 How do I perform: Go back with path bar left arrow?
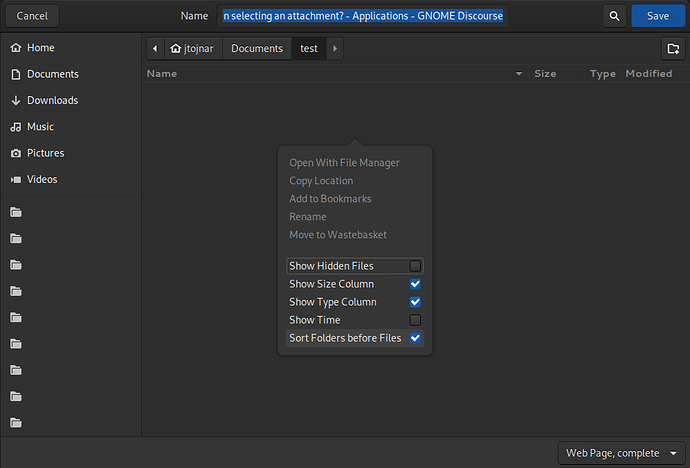click(155, 48)
